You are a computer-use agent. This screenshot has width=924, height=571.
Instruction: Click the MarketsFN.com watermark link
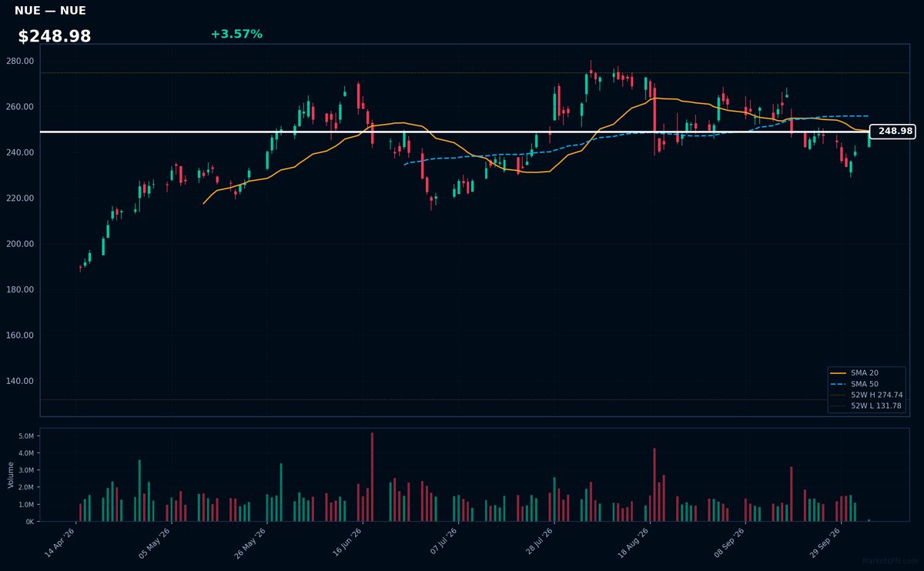pyautogui.click(x=890, y=561)
